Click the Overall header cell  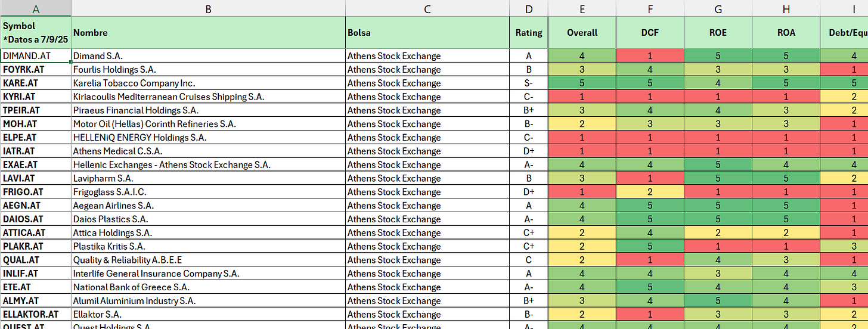point(582,33)
